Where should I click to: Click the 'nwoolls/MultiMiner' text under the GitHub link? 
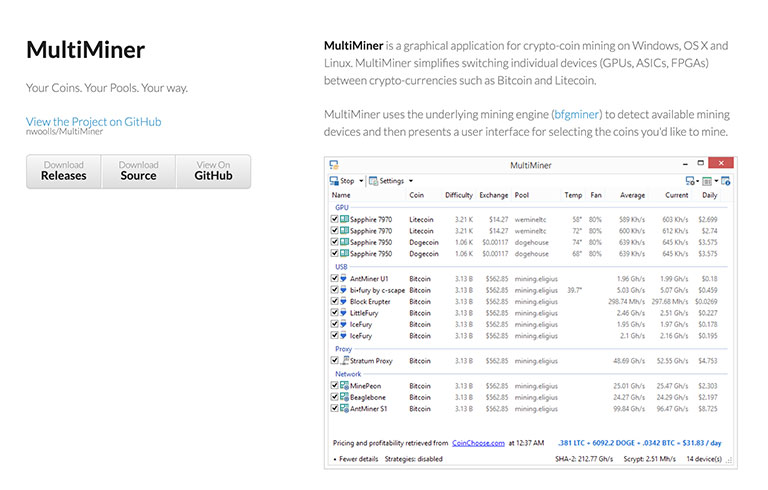pyautogui.click(x=64, y=131)
